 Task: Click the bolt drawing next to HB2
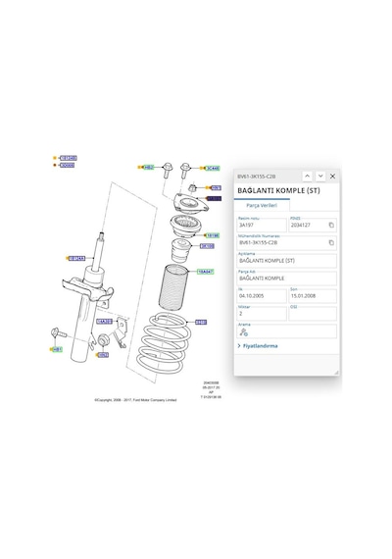click(x=168, y=171)
